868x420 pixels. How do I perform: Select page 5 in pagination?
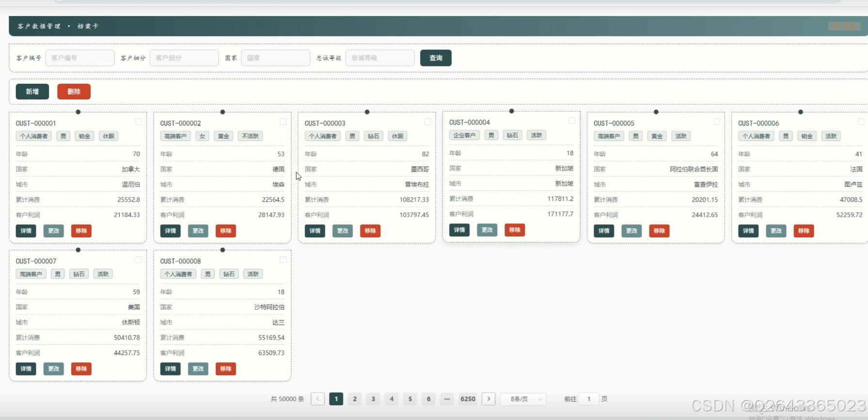(x=410, y=399)
